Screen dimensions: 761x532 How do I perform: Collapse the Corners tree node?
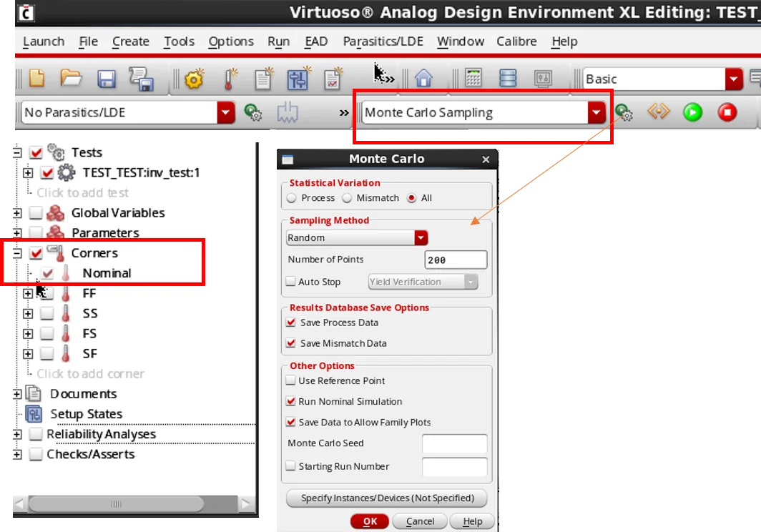pyautogui.click(x=17, y=253)
